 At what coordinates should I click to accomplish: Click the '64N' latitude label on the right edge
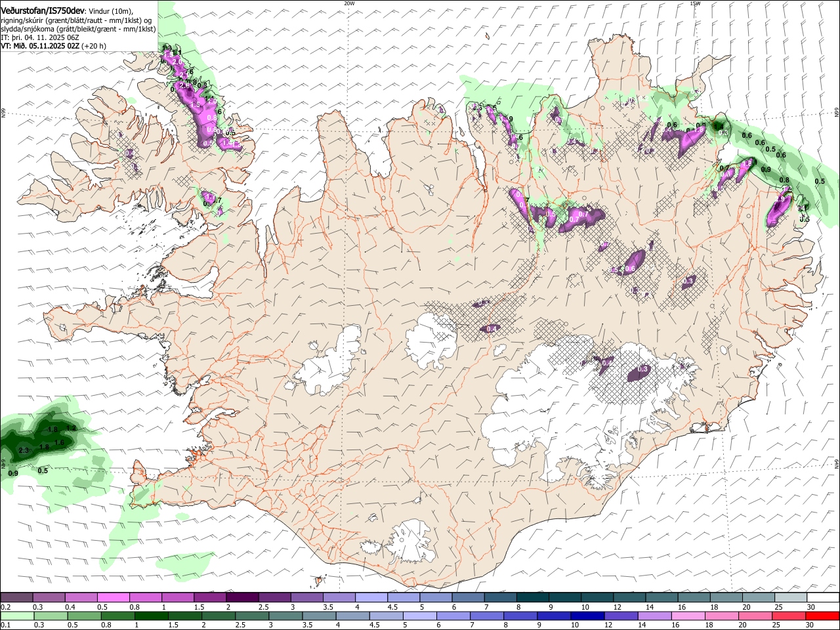836,463
